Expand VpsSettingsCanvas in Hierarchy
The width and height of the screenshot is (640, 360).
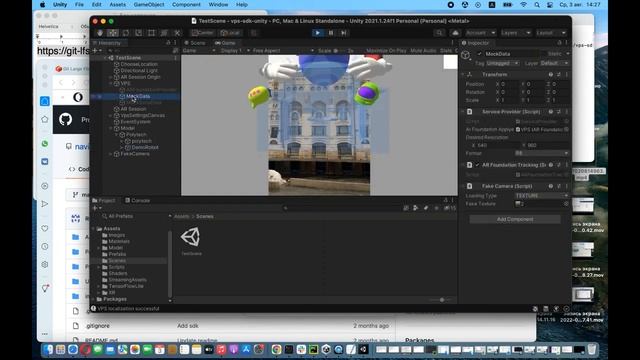point(110,116)
